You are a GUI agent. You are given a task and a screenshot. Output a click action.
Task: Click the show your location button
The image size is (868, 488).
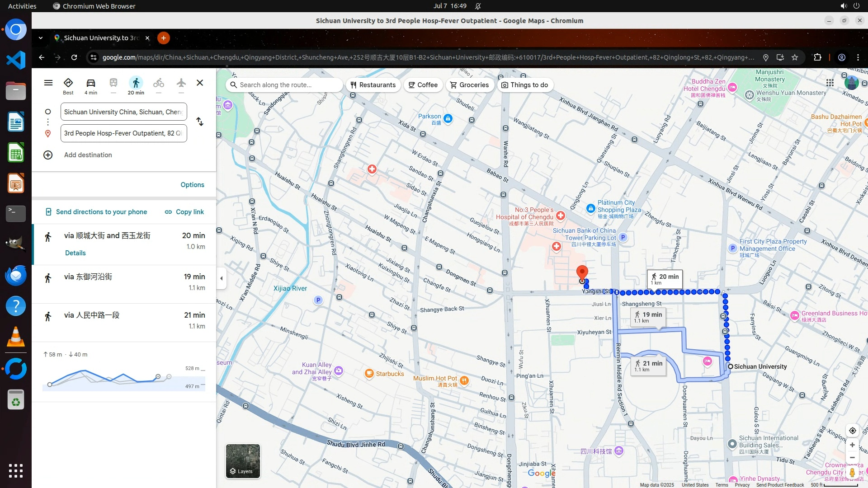click(x=852, y=431)
